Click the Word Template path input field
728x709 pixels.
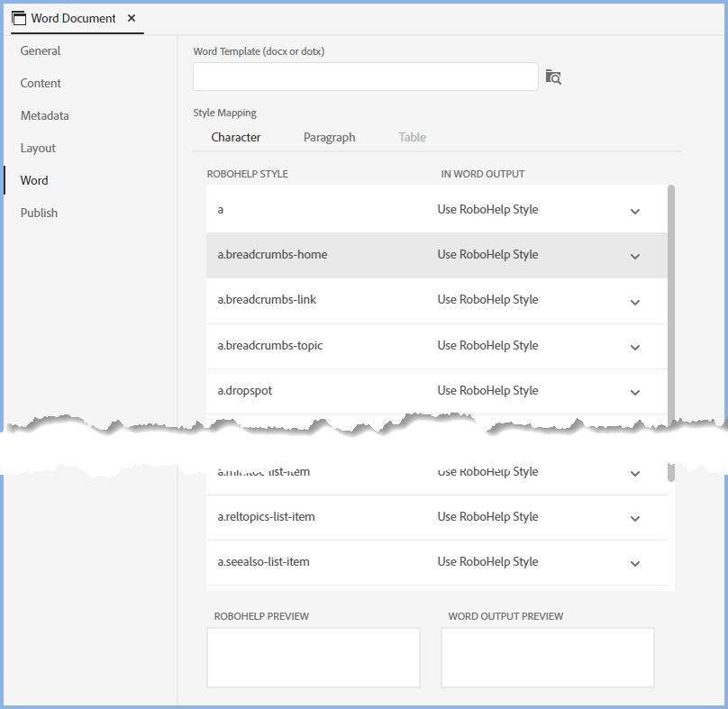click(x=365, y=77)
